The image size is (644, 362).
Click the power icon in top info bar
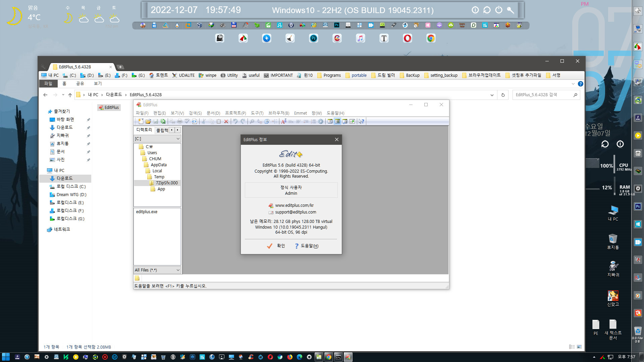[499, 10]
